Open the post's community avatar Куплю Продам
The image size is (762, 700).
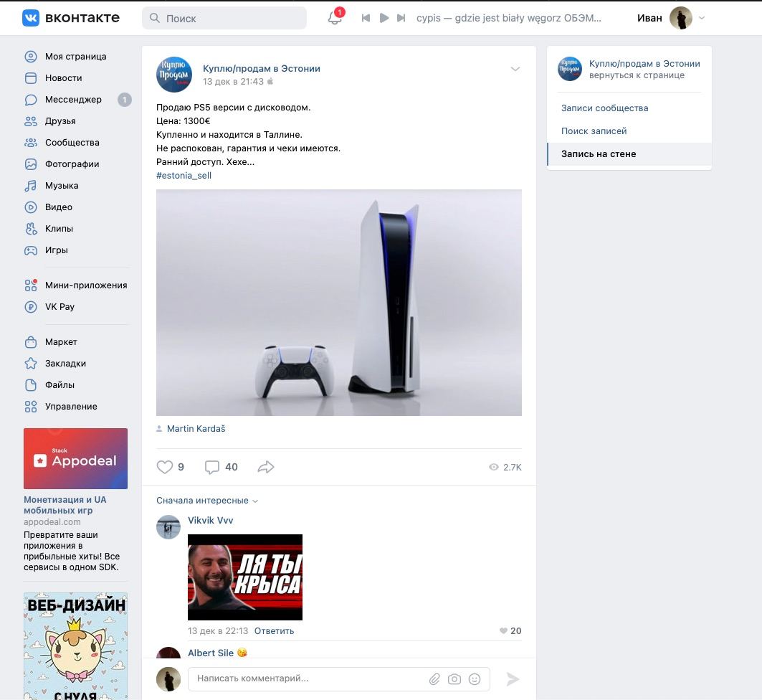click(x=174, y=75)
